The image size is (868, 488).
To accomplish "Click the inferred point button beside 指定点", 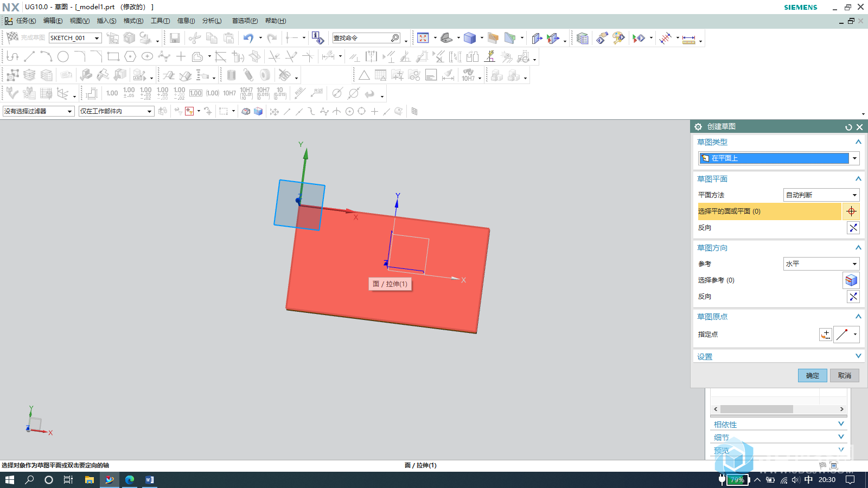I will point(842,335).
